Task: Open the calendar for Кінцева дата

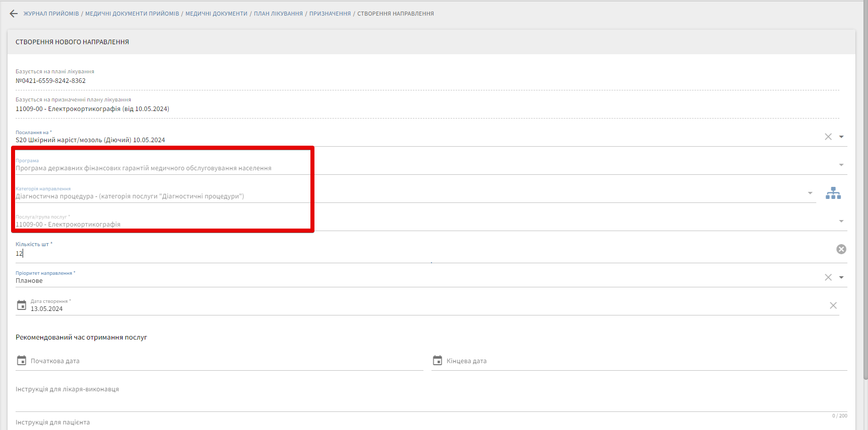Action: tap(438, 361)
